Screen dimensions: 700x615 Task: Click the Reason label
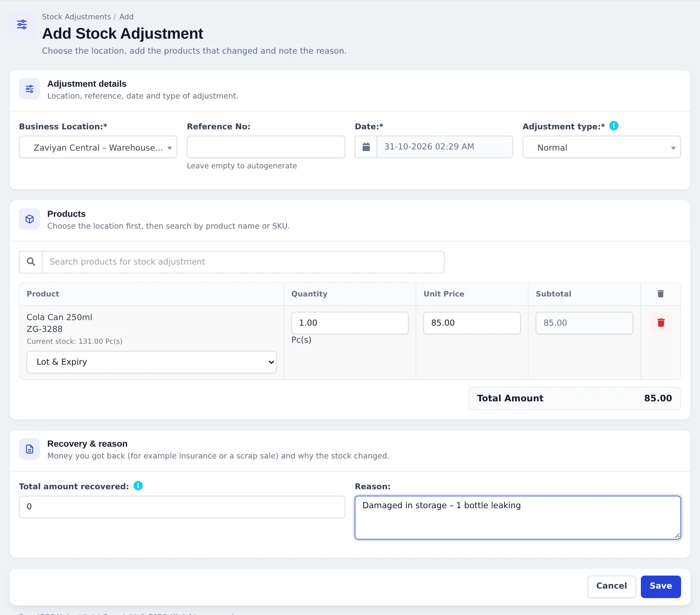[372, 486]
